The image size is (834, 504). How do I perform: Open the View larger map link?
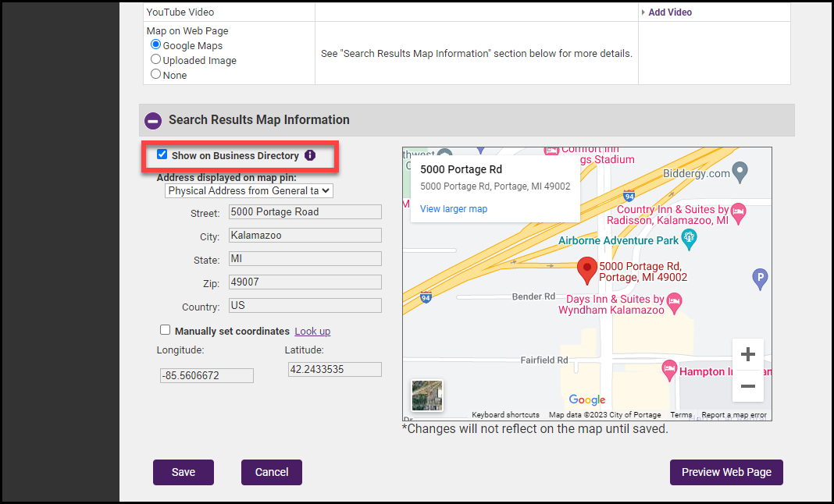453,209
